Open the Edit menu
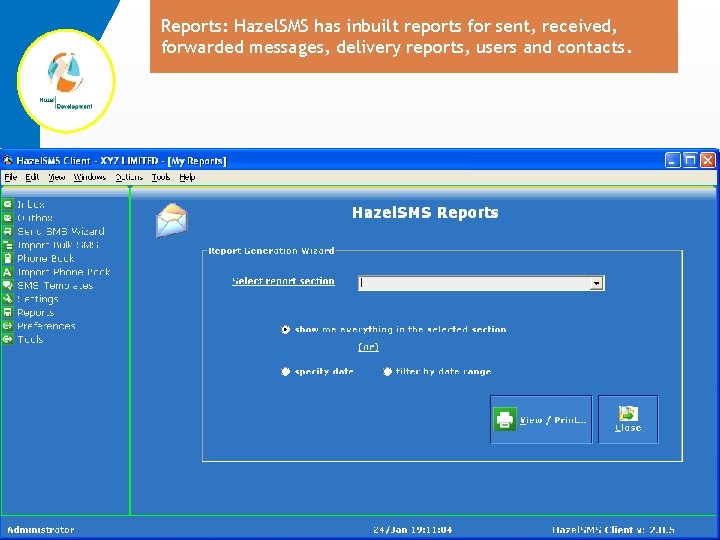The height and width of the screenshot is (540, 720). (x=32, y=177)
